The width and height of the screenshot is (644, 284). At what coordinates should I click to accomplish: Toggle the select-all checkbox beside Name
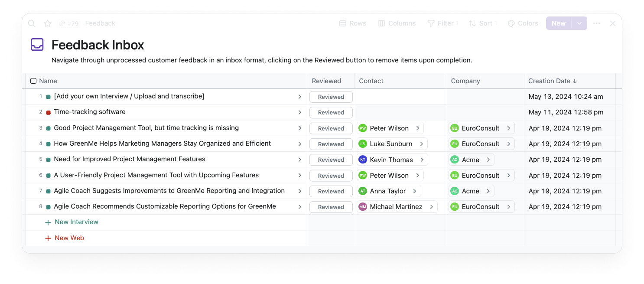[33, 81]
